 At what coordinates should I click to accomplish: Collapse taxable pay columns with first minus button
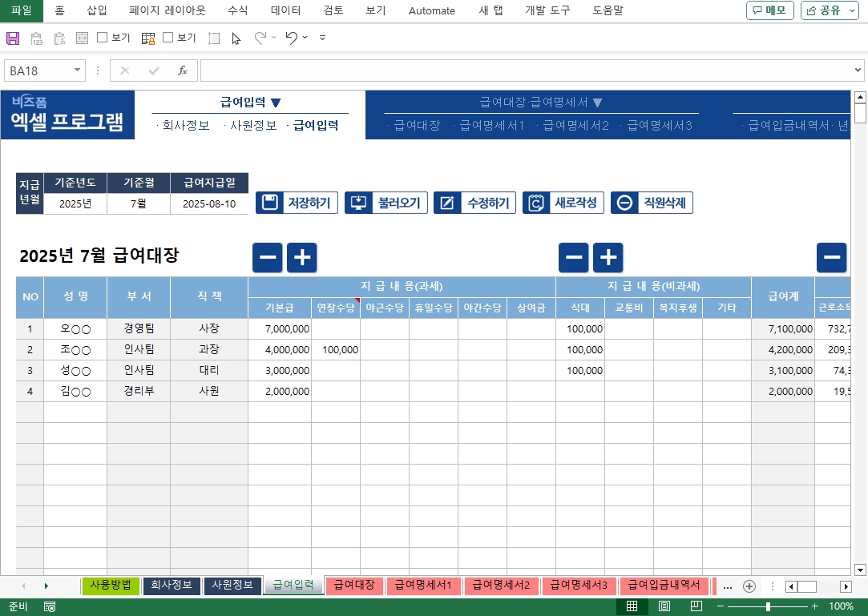pyautogui.click(x=267, y=257)
